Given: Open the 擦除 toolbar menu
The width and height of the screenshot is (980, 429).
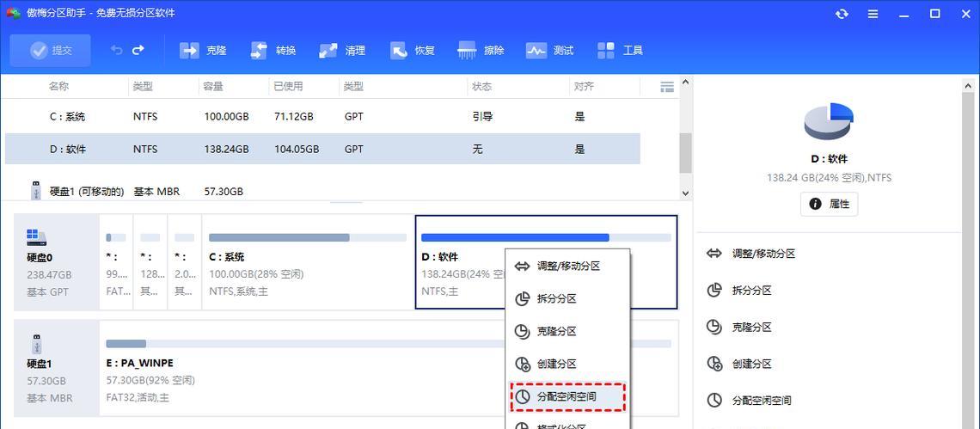Looking at the screenshot, I should [x=481, y=51].
